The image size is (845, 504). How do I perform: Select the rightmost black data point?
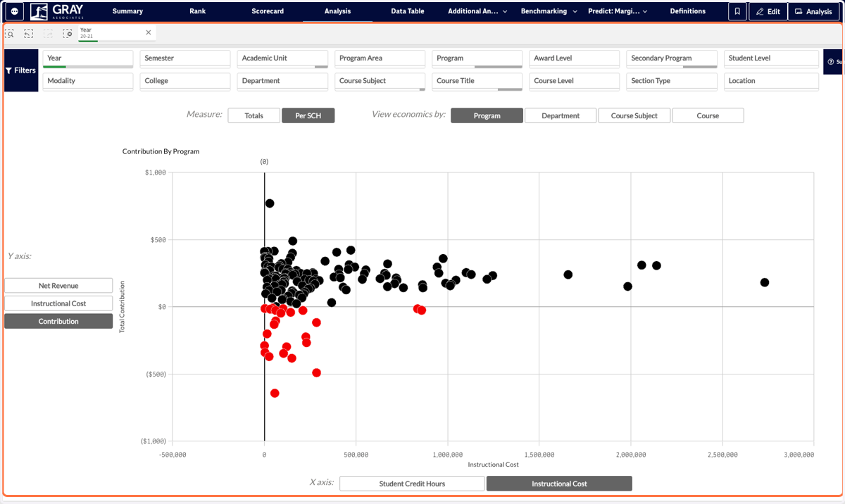[765, 282]
